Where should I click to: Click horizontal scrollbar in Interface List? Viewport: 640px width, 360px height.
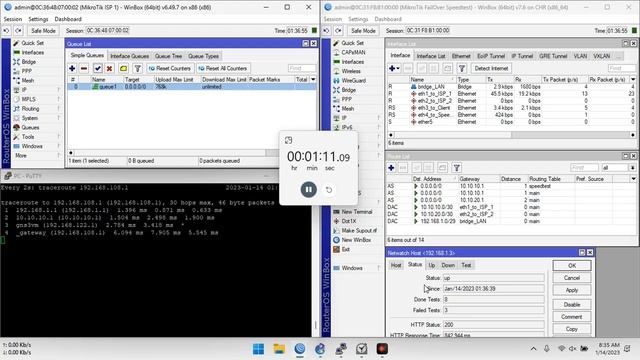(x=512, y=135)
